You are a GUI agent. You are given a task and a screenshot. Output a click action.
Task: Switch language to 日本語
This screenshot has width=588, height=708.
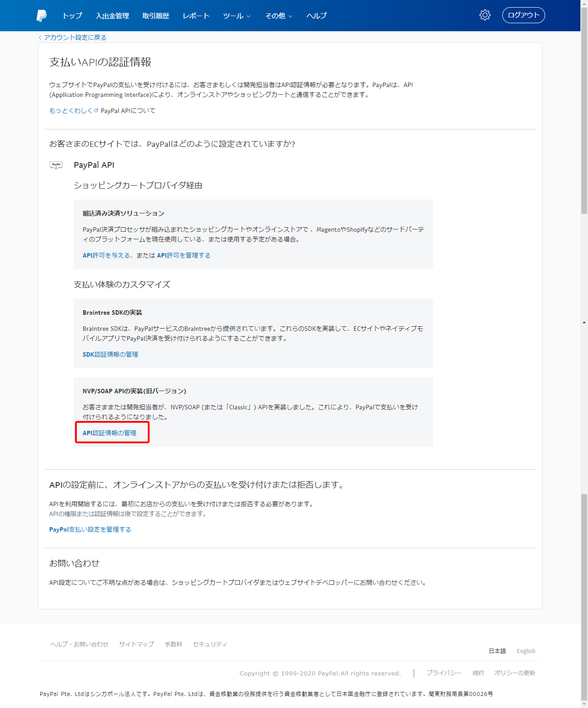(x=497, y=651)
